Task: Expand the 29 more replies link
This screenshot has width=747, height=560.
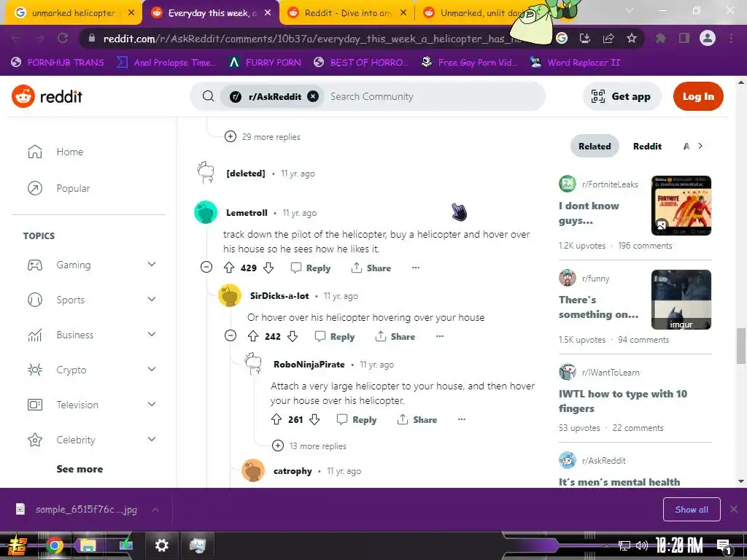Action: point(263,137)
